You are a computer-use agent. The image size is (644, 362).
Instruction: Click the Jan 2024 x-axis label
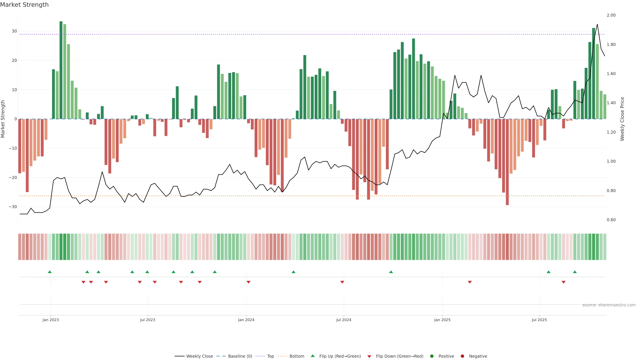pos(246,320)
